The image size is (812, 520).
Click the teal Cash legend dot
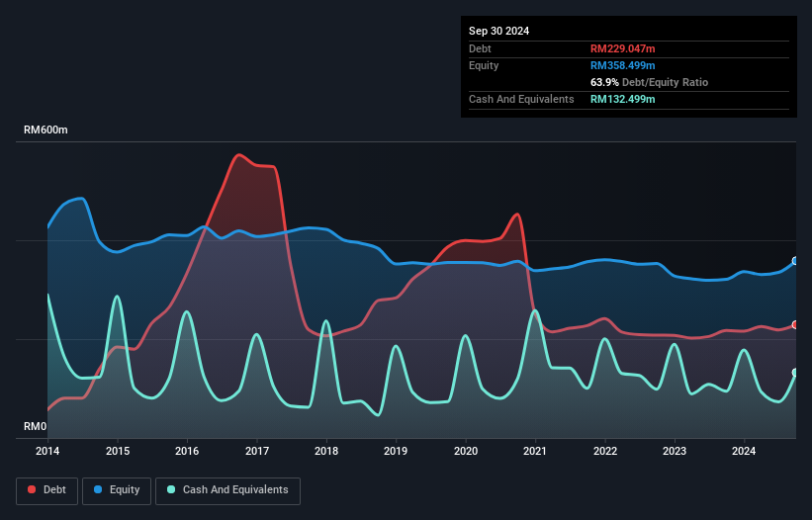tap(171, 489)
